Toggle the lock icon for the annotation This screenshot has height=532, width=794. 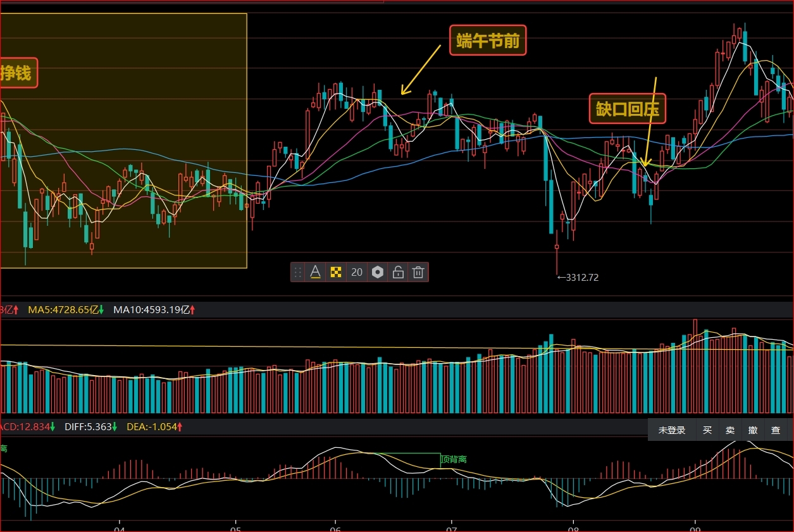[398, 272]
